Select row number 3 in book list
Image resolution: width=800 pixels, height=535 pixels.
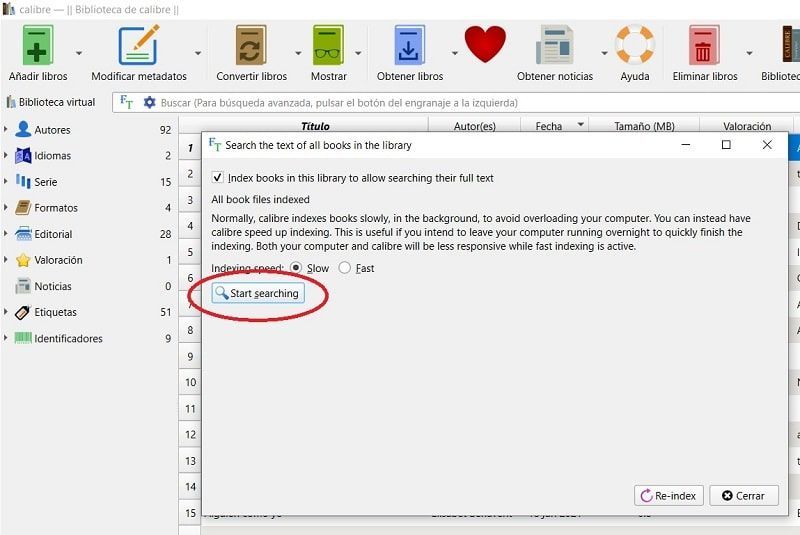(190, 200)
